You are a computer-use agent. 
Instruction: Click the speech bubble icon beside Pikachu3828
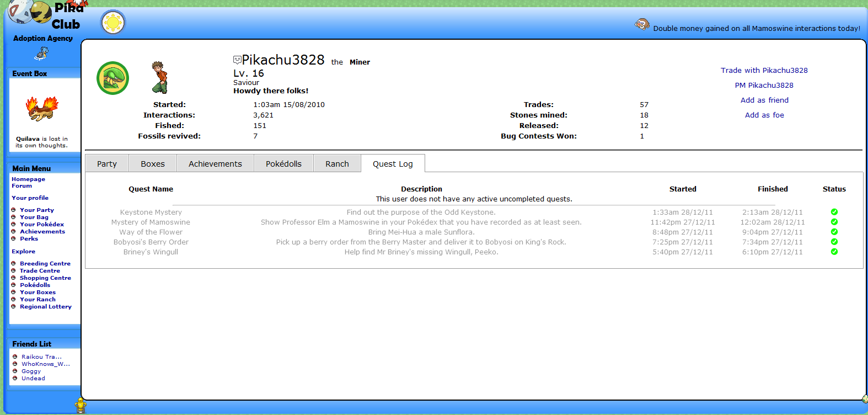click(237, 60)
